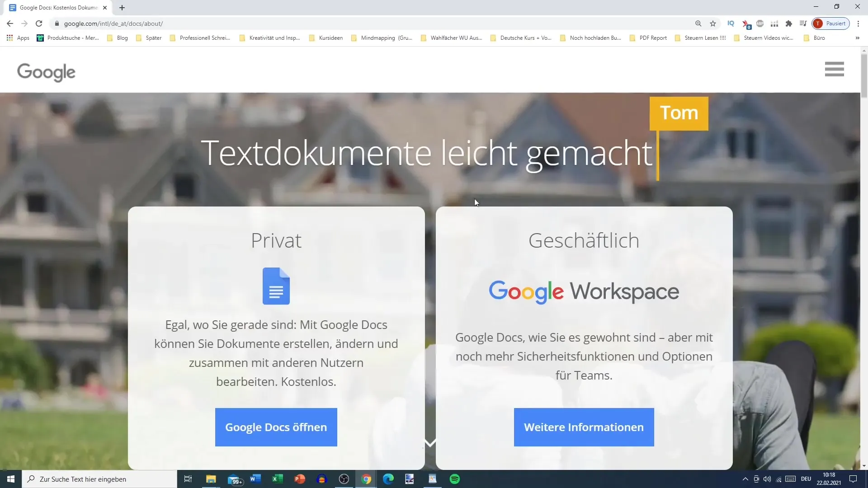Image resolution: width=868 pixels, height=488 pixels.
Task: Close the Google Docs browser tab
Action: (x=105, y=8)
